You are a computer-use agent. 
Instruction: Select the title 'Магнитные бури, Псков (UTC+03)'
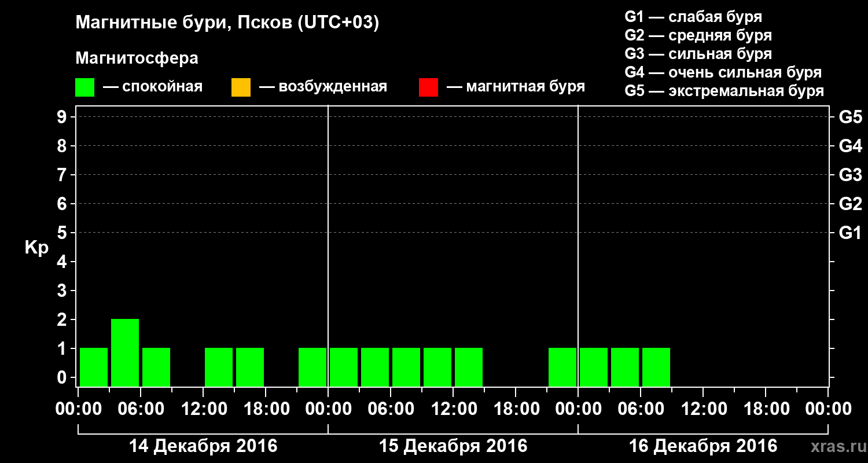click(227, 23)
